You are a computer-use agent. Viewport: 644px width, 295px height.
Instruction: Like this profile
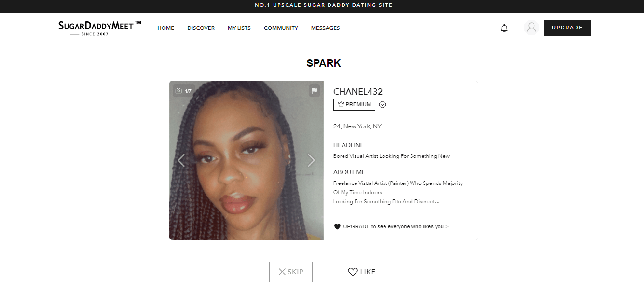[361, 272]
